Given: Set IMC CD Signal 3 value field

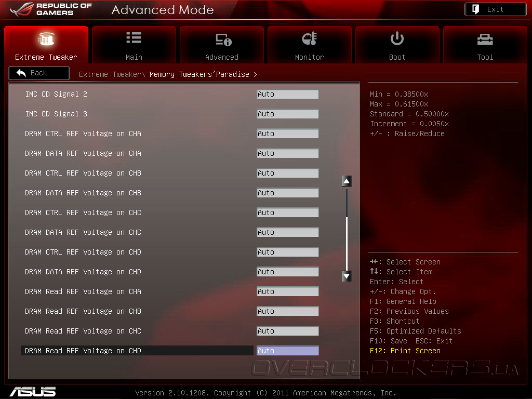Looking at the screenshot, I should click(x=288, y=114).
